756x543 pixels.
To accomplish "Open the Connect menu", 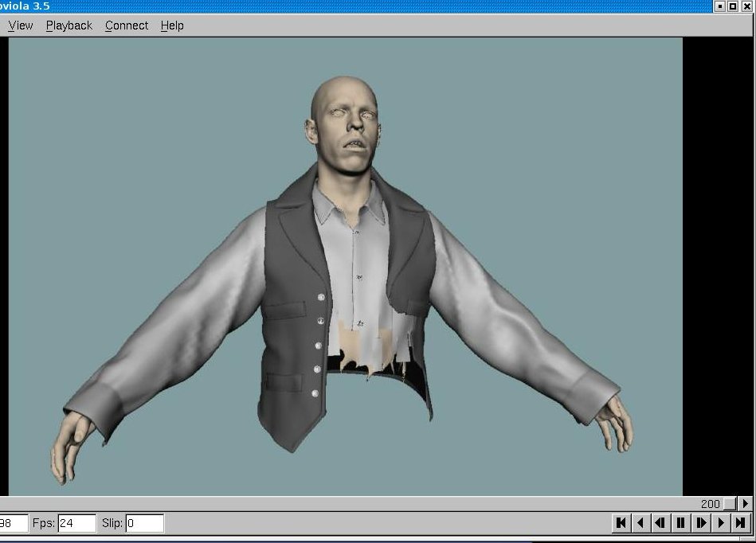I will pyautogui.click(x=127, y=25).
